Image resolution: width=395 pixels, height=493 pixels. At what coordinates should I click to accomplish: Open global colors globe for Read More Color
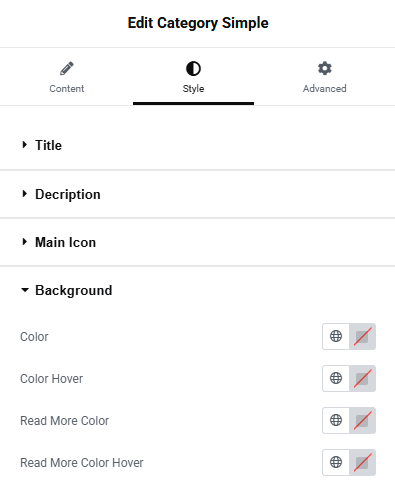(x=336, y=420)
